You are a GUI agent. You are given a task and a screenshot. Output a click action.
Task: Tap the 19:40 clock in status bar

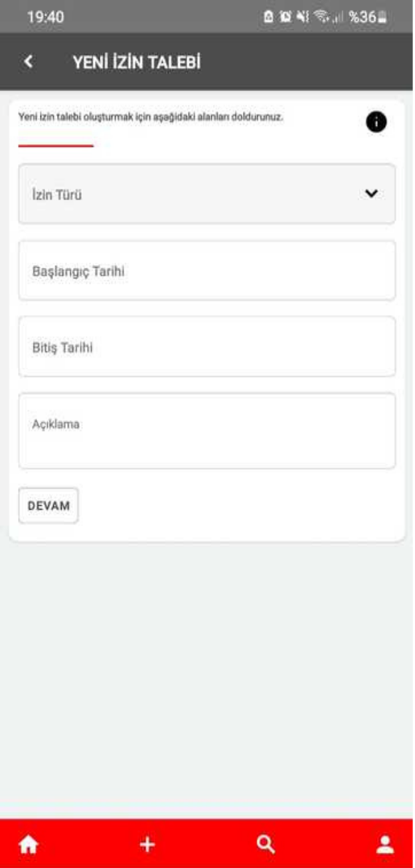[x=45, y=17]
